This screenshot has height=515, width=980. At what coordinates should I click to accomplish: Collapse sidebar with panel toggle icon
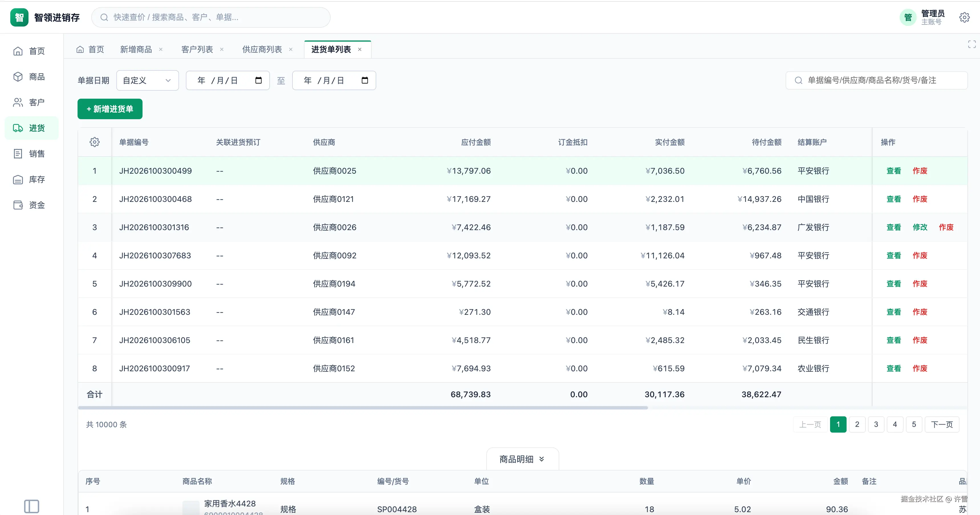tap(32, 506)
